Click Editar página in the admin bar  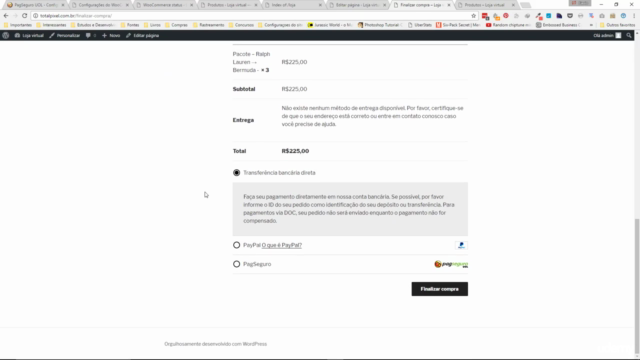click(142, 36)
